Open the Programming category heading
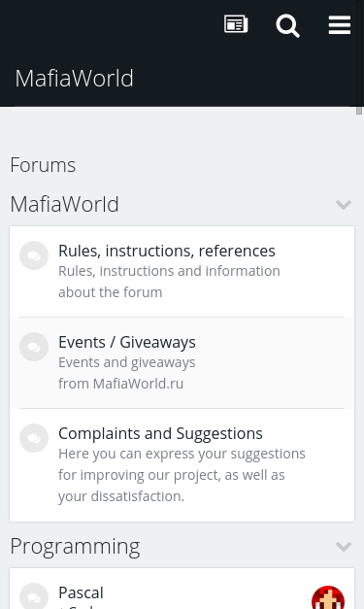 75,547
